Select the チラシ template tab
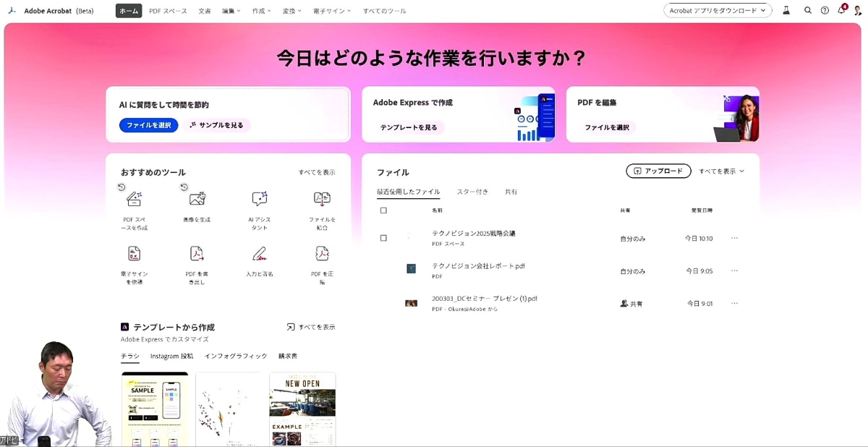The height and width of the screenshot is (447, 868). [130, 356]
